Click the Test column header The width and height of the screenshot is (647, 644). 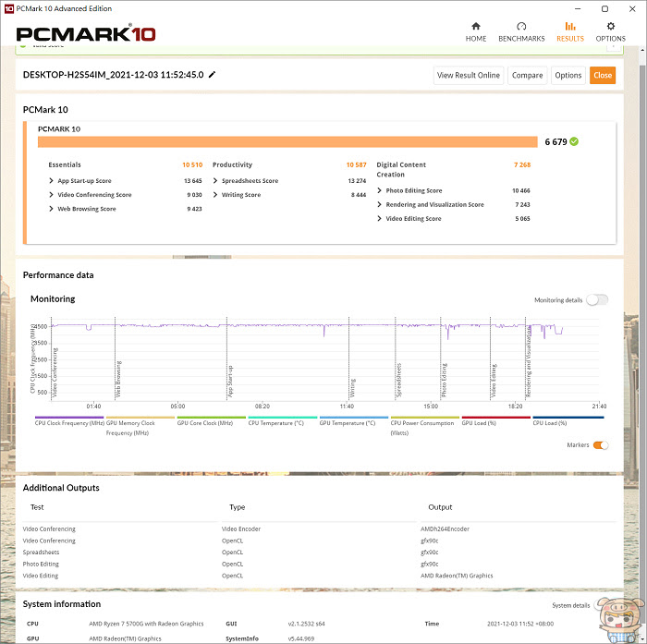coord(37,507)
